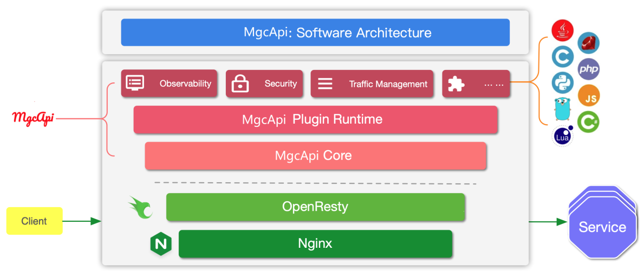Click the MgcApi: Software Architecture title banner
The height and width of the screenshot is (276, 644).
315,32
